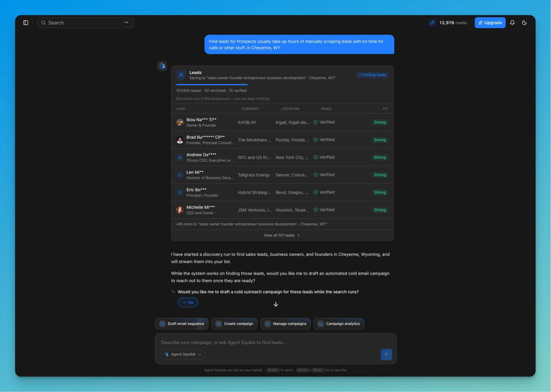Click the envelope icon on Draft email sequence

tap(162, 324)
